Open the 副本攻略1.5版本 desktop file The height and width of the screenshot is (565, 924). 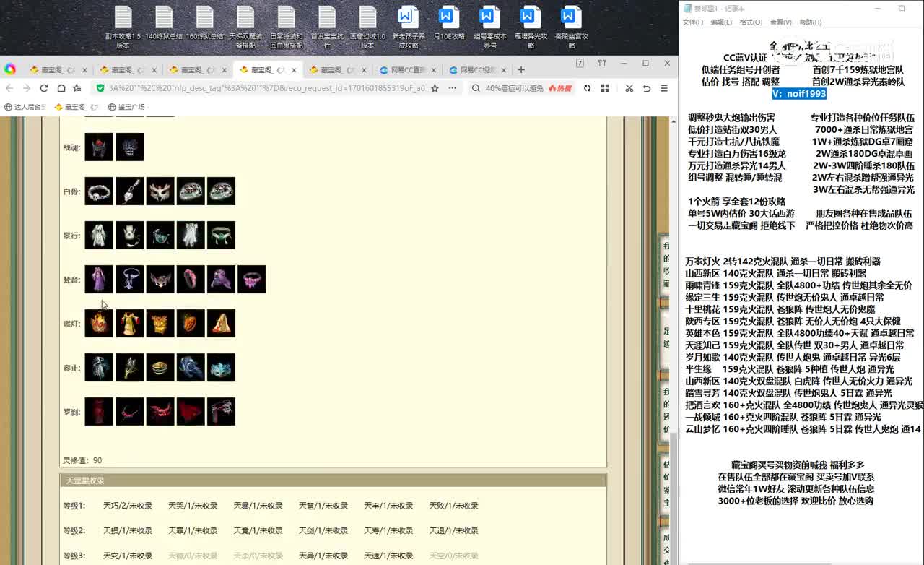coord(123,27)
